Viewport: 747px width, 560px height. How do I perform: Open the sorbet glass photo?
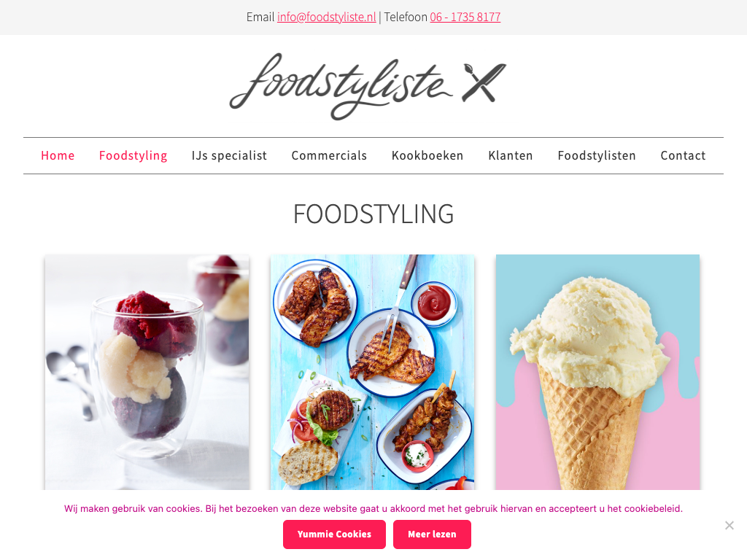coord(147,372)
